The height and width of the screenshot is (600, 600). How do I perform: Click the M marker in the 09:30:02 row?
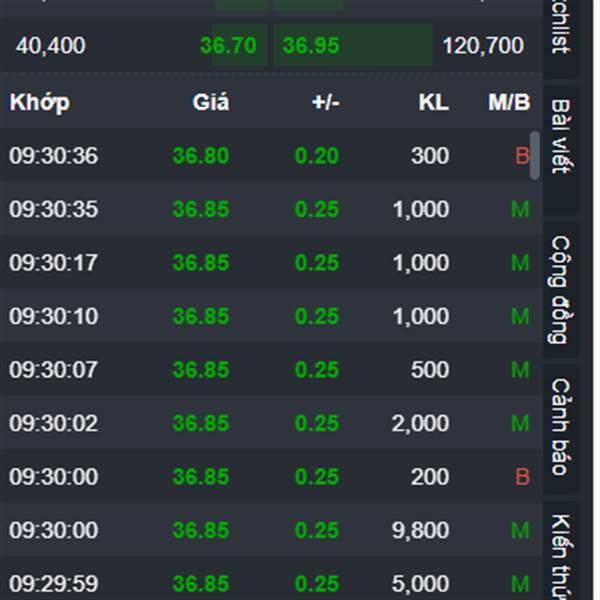tap(520, 424)
